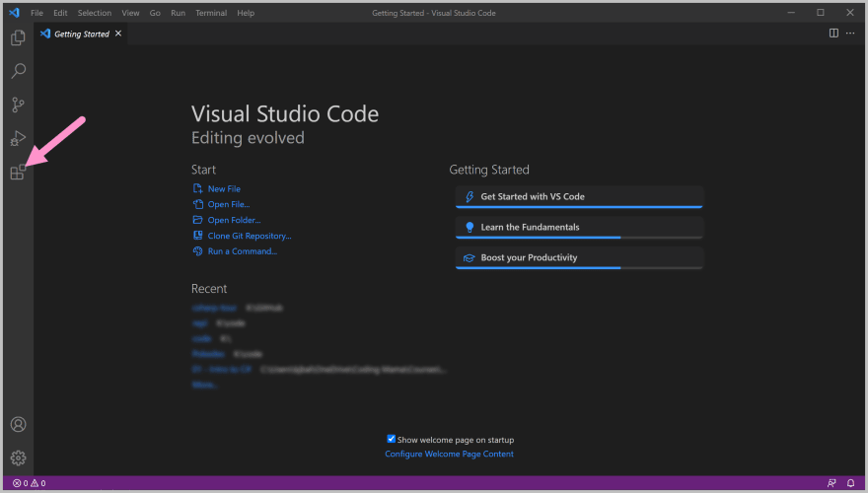
Task: Open the Explorer view in activity bar
Action: pos(19,37)
